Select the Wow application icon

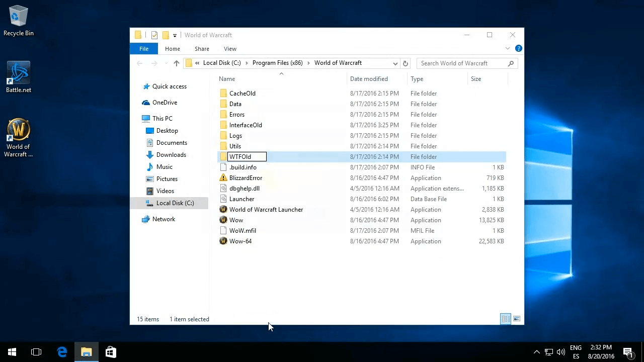click(223, 220)
